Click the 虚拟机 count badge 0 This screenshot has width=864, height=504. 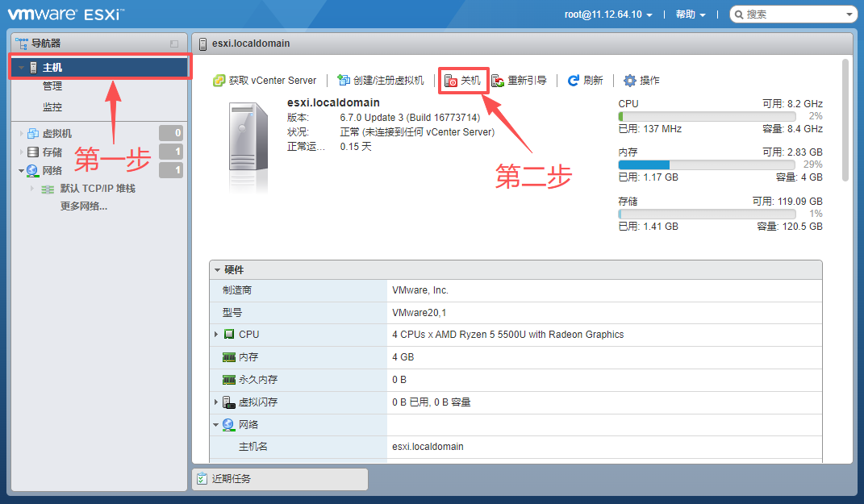pyautogui.click(x=171, y=133)
